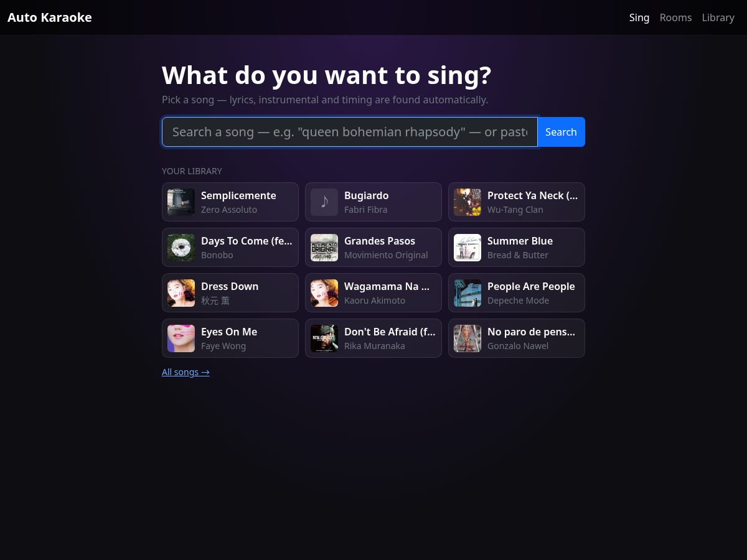Open the Protect Ya Neck album cover

click(x=467, y=202)
